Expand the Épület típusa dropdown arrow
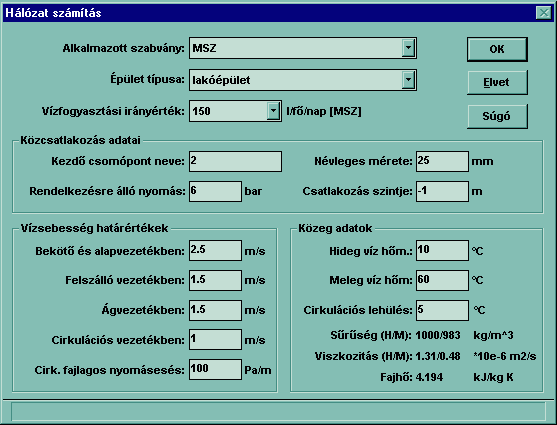The image size is (557, 425). [x=409, y=80]
